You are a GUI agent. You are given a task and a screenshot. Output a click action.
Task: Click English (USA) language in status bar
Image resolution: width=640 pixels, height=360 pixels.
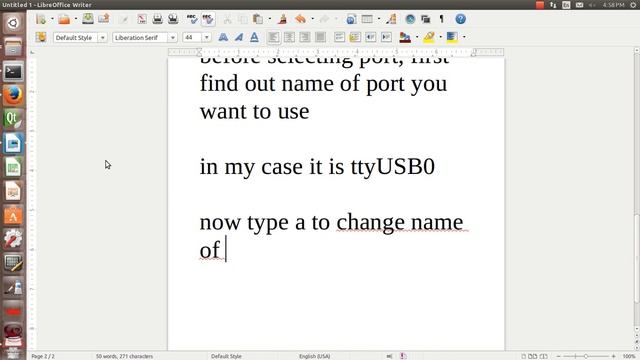pos(315,356)
